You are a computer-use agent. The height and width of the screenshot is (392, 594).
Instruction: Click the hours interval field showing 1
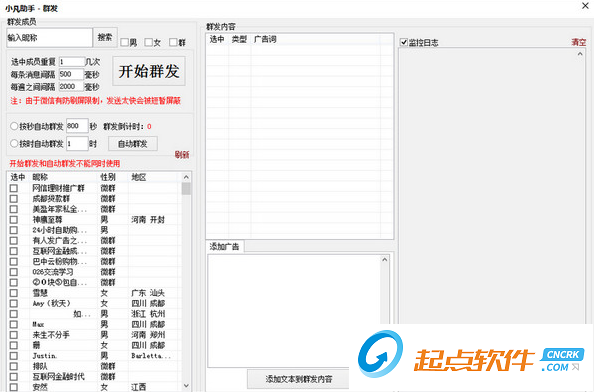[77, 144]
